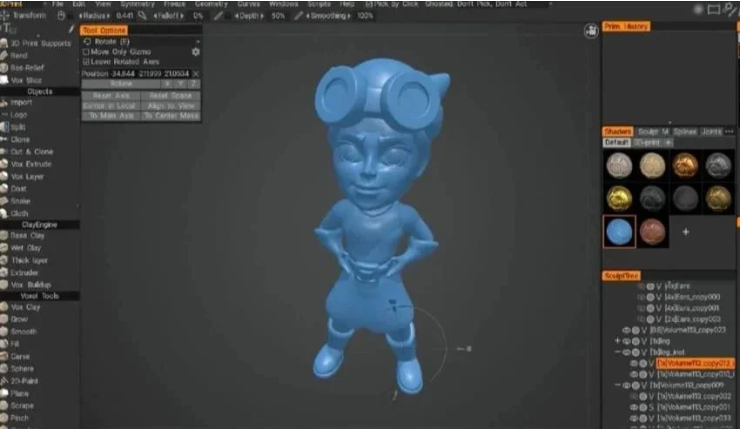The width and height of the screenshot is (740, 429).
Task: Select the Vox Extrude tool
Action: tap(26, 163)
